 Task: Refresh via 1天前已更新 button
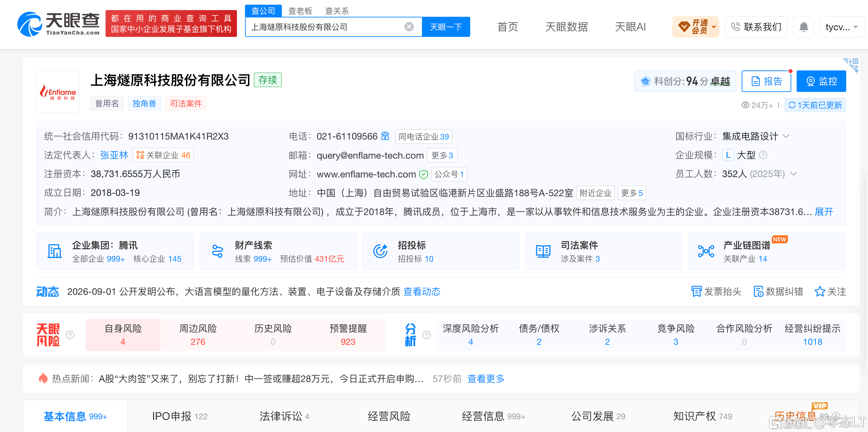coord(815,105)
